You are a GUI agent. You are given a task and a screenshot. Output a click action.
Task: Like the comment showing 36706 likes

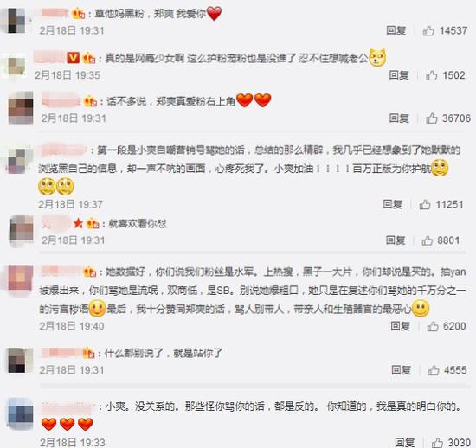tap(431, 118)
